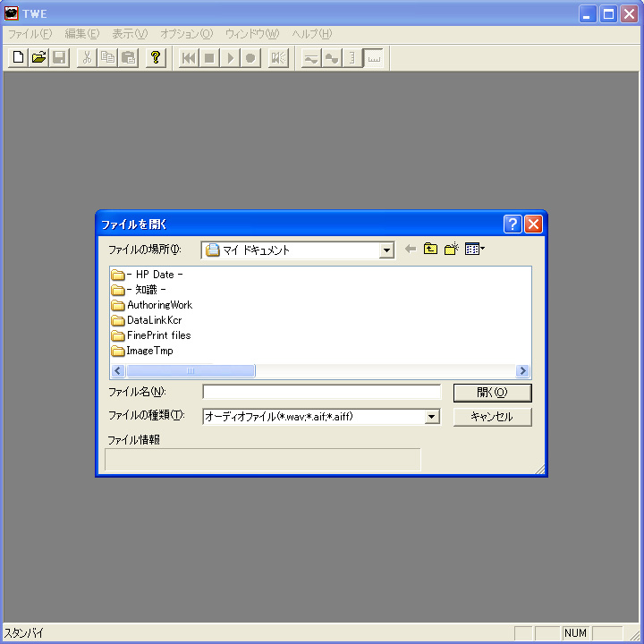This screenshot has height=644, width=644.
Task: Click the dialog's question mark help button
Action: click(x=513, y=225)
